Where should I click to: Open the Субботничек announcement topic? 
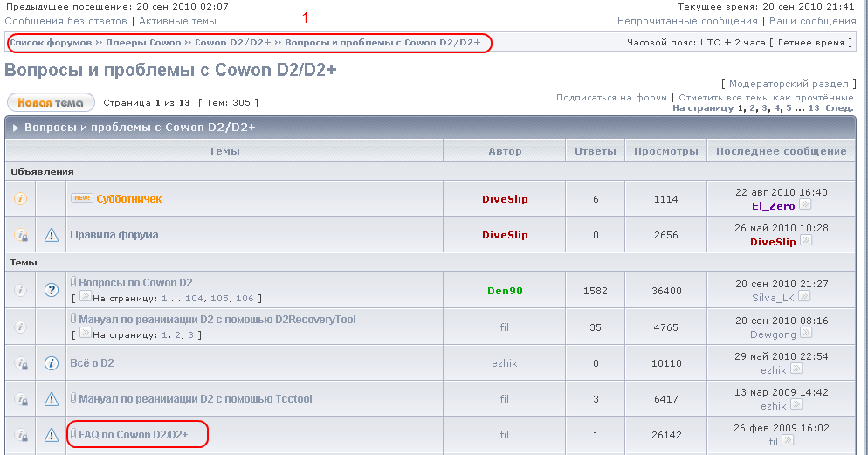pos(129,199)
